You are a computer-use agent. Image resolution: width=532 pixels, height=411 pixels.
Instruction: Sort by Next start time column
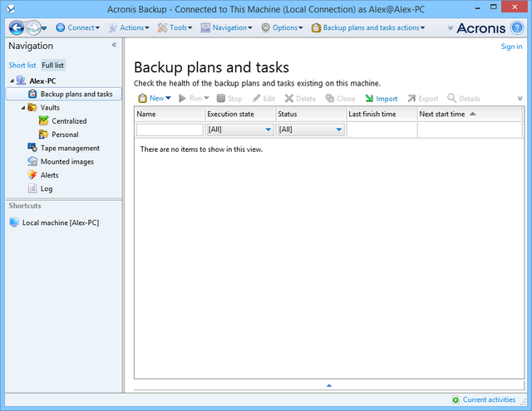coord(446,114)
